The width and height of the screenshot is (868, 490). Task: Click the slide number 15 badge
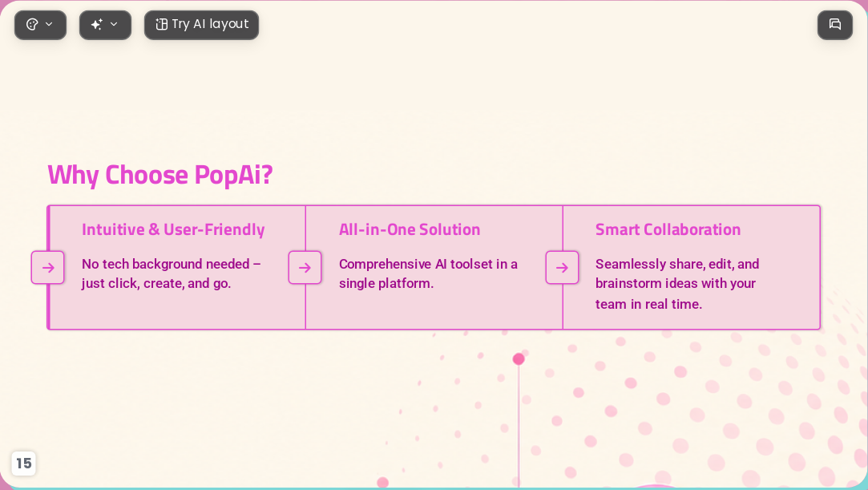point(23,463)
